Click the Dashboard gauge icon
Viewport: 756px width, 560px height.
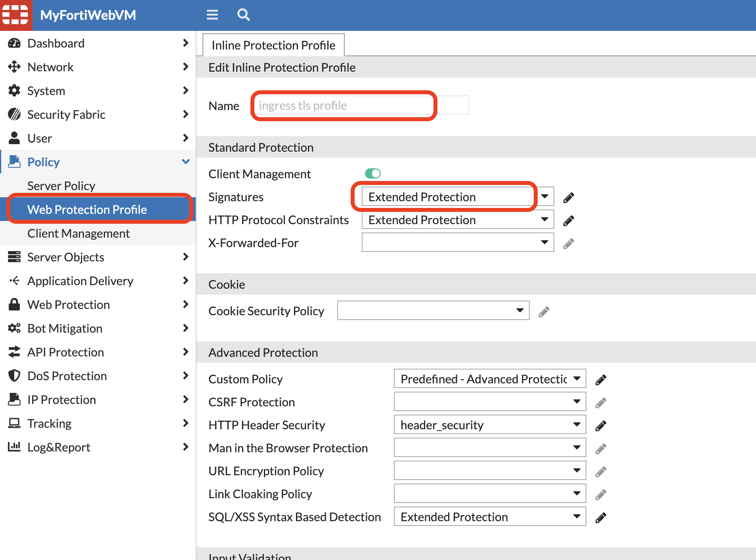pyautogui.click(x=14, y=43)
